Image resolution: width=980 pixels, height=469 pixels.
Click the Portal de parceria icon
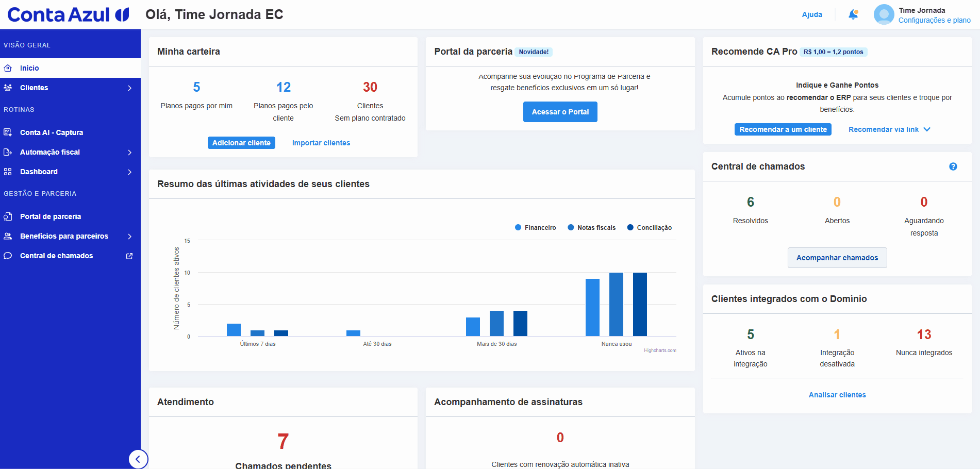click(x=8, y=216)
